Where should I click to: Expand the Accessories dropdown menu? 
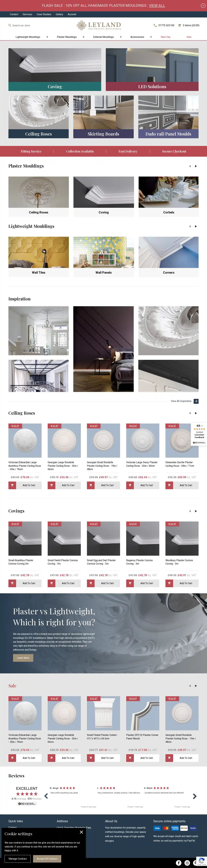point(151,37)
